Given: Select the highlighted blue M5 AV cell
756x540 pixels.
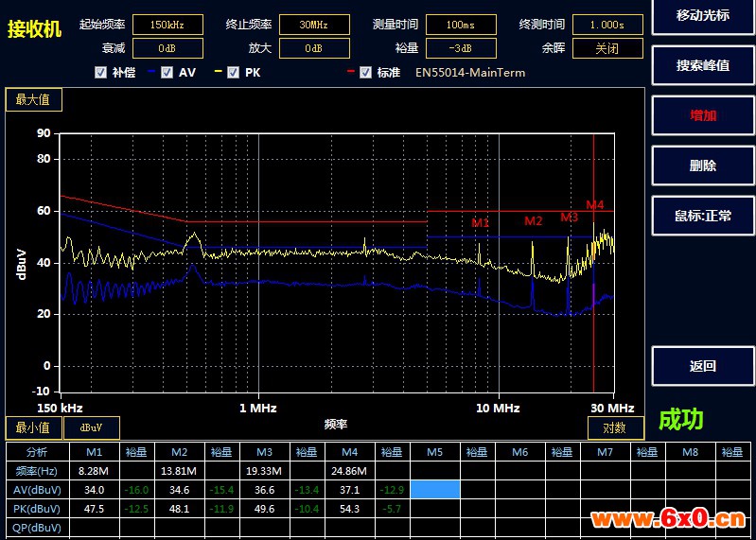Looking at the screenshot, I should pyautogui.click(x=435, y=490).
